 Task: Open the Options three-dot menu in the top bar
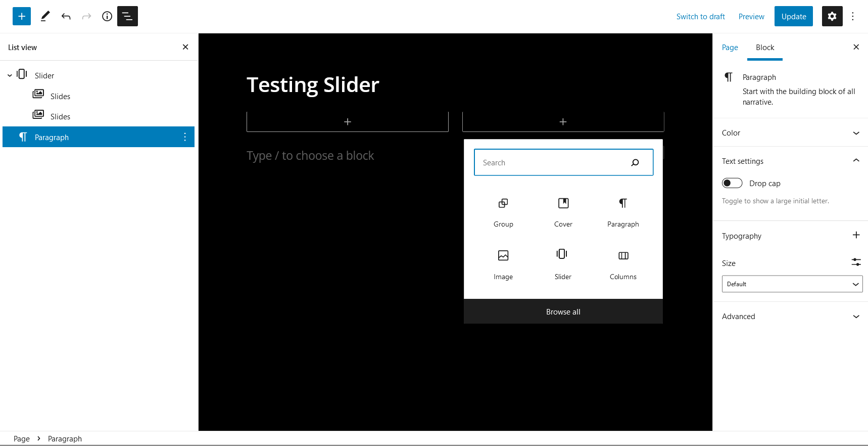853,16
